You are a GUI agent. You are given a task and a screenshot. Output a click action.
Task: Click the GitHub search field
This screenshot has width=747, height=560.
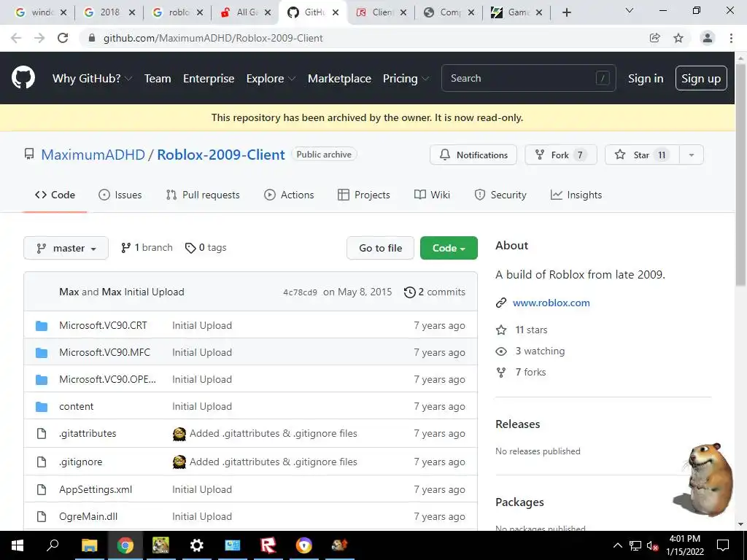pos(528,78)
